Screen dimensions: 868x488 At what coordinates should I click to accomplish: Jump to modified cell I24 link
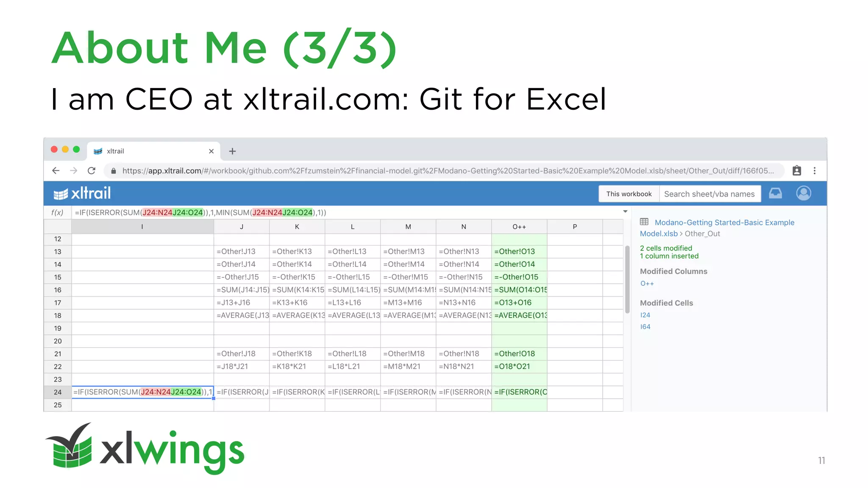tap(645, 315)
